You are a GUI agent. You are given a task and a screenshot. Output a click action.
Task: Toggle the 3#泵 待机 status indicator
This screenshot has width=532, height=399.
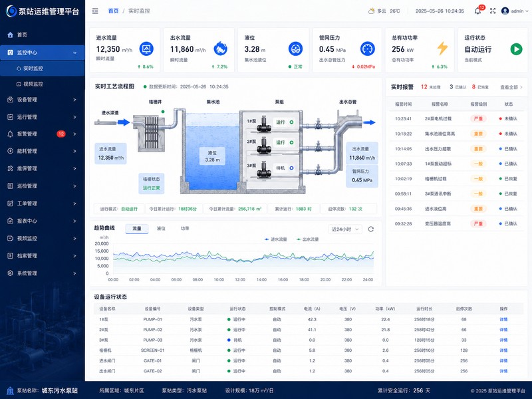tap(291, 168)
